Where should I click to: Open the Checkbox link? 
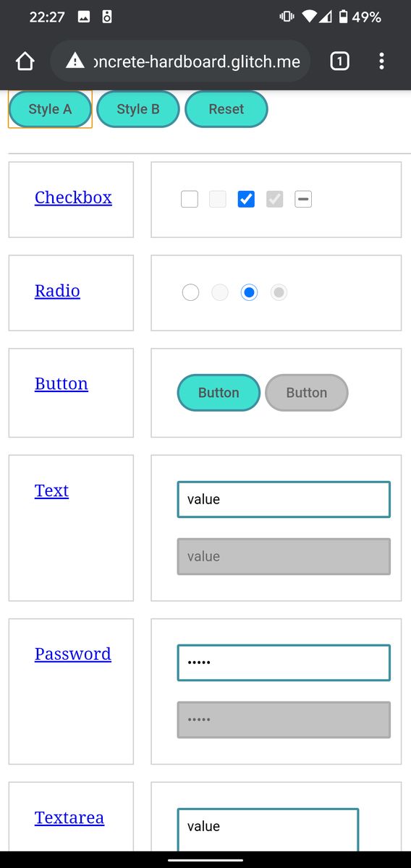[x=73, y=197]
